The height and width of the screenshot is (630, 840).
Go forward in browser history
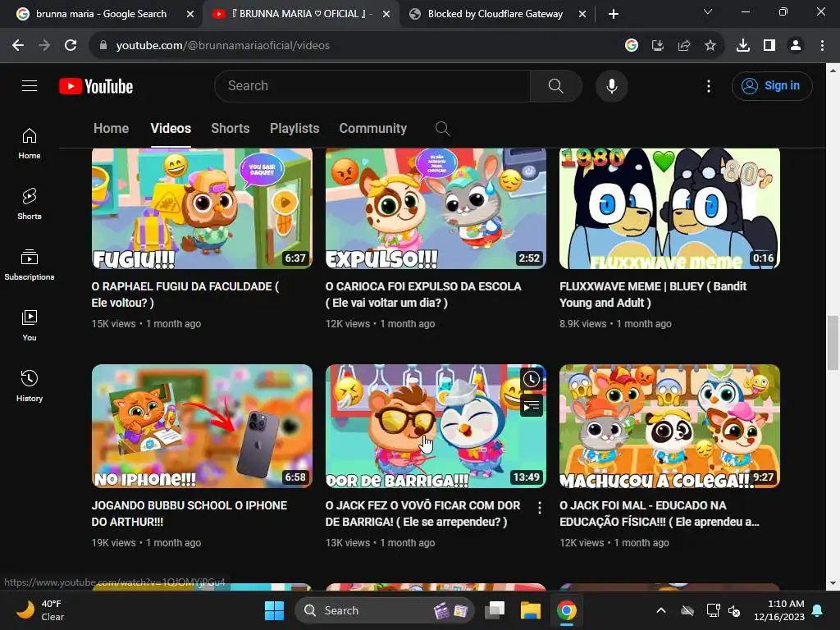(x=44, y=46)
